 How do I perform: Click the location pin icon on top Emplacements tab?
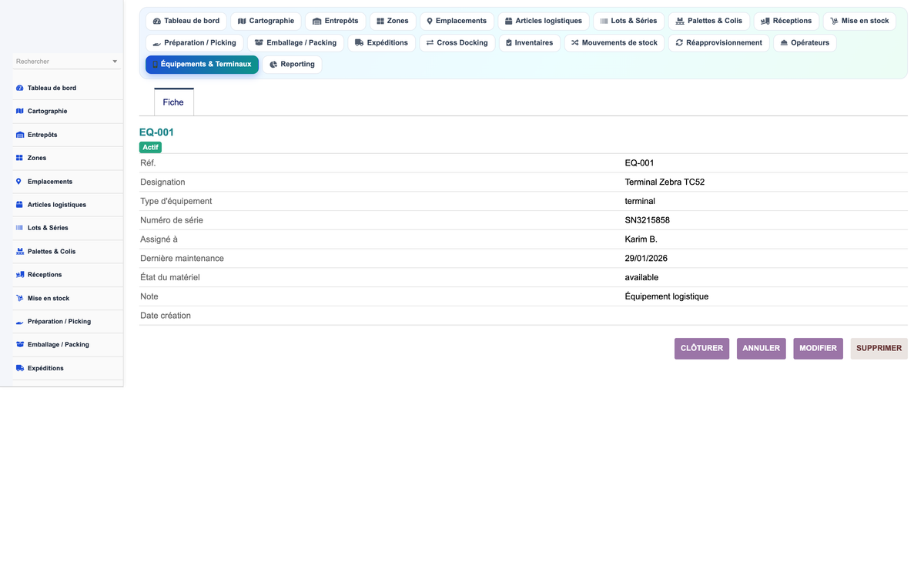(x=430, y=21)
